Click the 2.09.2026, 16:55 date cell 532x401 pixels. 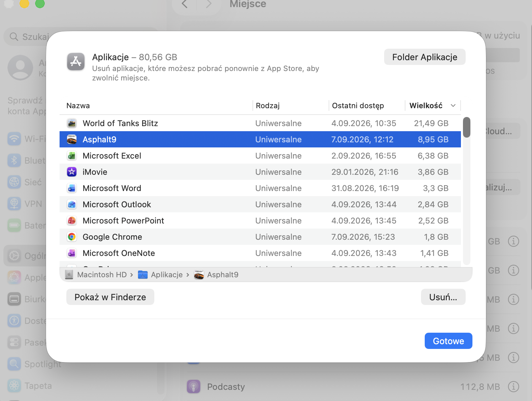click(364, 156)
